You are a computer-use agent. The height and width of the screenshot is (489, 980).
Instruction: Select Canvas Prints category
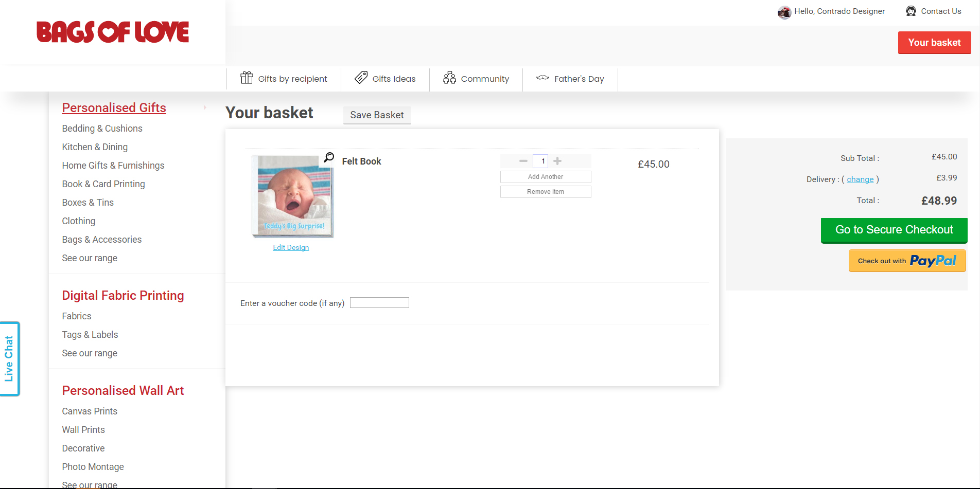[x=90, y=411]
